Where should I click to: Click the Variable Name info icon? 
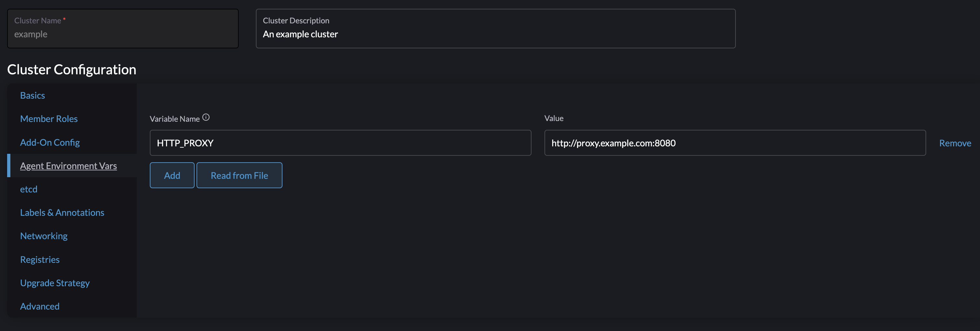coord(206,117)
